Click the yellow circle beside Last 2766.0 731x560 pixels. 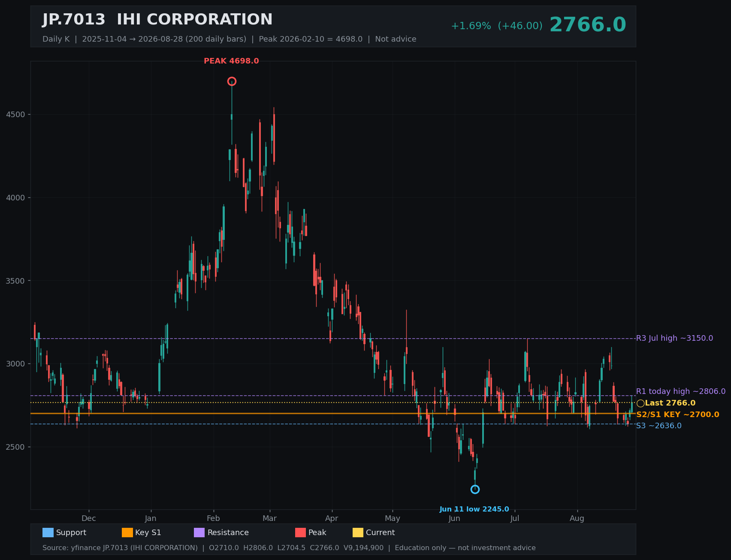pos(640,403)
